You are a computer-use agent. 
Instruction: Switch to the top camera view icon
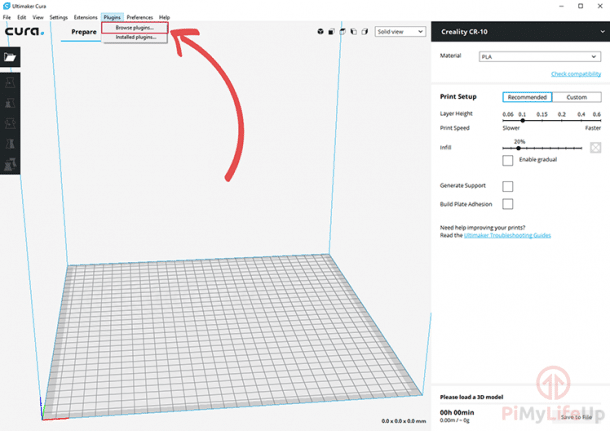[x=341, y=32]
